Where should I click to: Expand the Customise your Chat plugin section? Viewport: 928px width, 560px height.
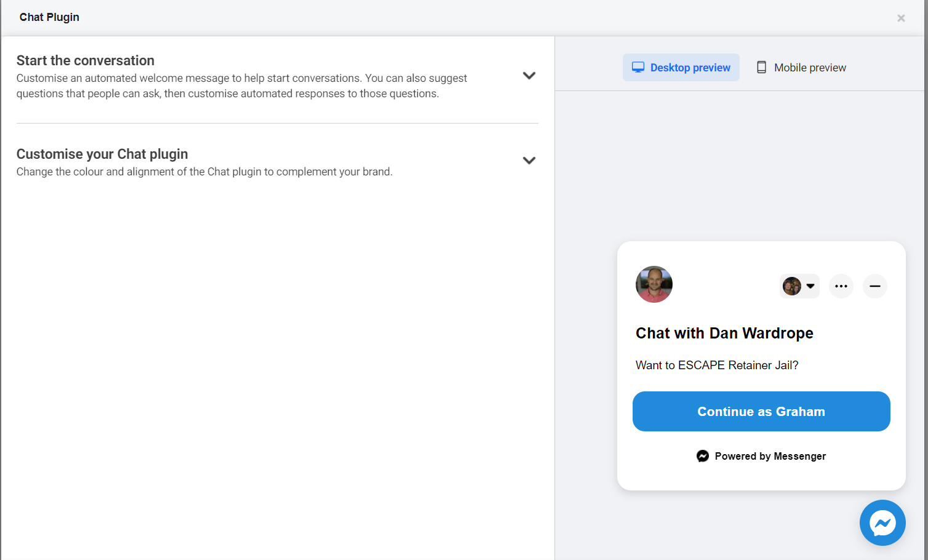[529, 160]
